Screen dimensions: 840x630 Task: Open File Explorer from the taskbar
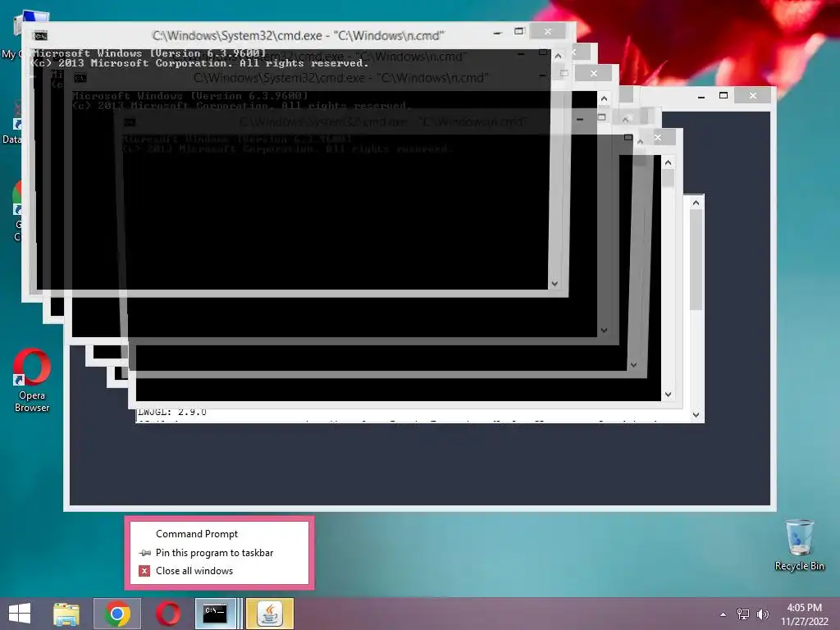[66, 614]
